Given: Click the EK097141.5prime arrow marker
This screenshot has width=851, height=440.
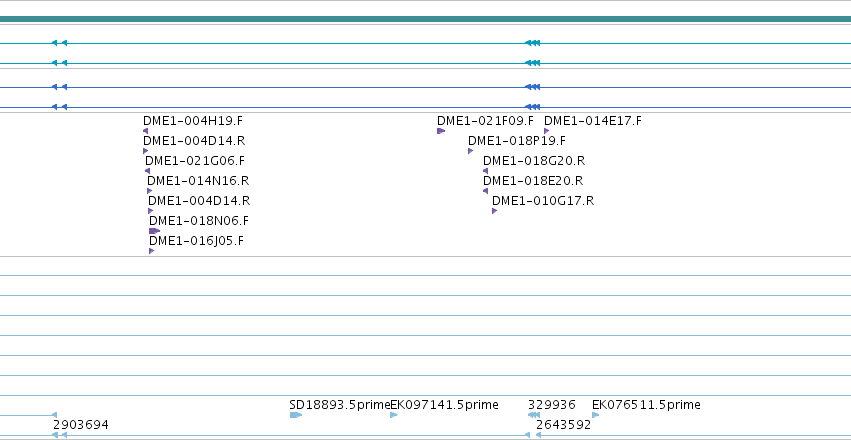Looking at the screenshot, I should click(393, 415).
